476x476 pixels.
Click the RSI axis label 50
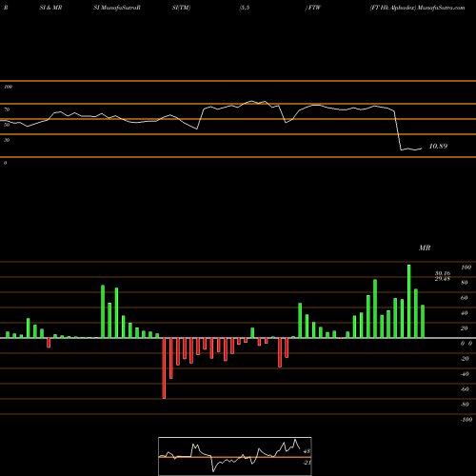pos(7,125)
